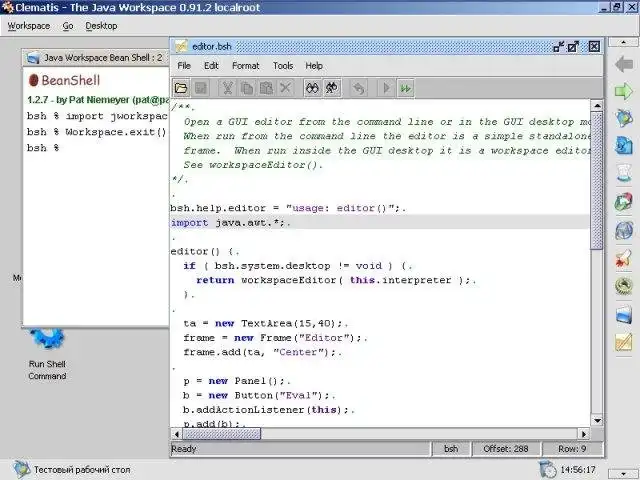Click the bsh mode status bar cell
The image size is (640, 480).
(x=451, y=449)
